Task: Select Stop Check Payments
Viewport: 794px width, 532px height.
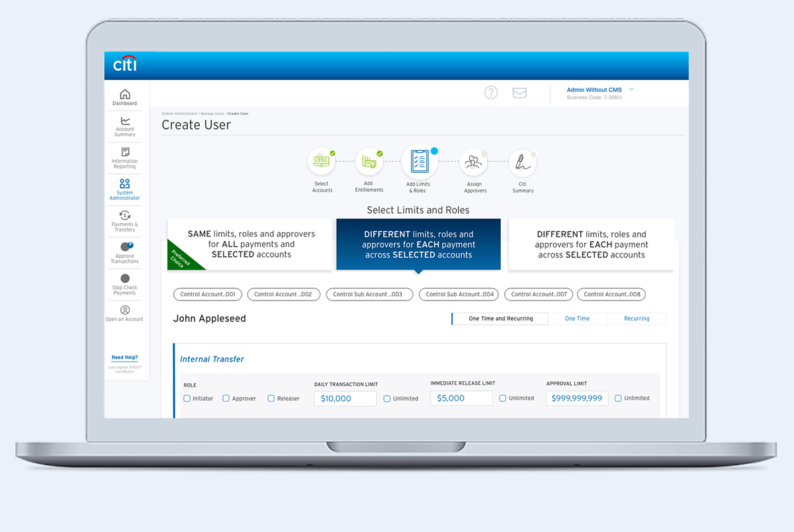Action: tap(124, 285)
